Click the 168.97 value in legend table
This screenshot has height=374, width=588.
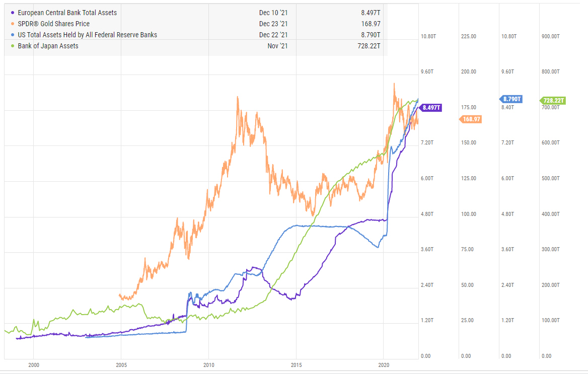click(x=371, y=24)
